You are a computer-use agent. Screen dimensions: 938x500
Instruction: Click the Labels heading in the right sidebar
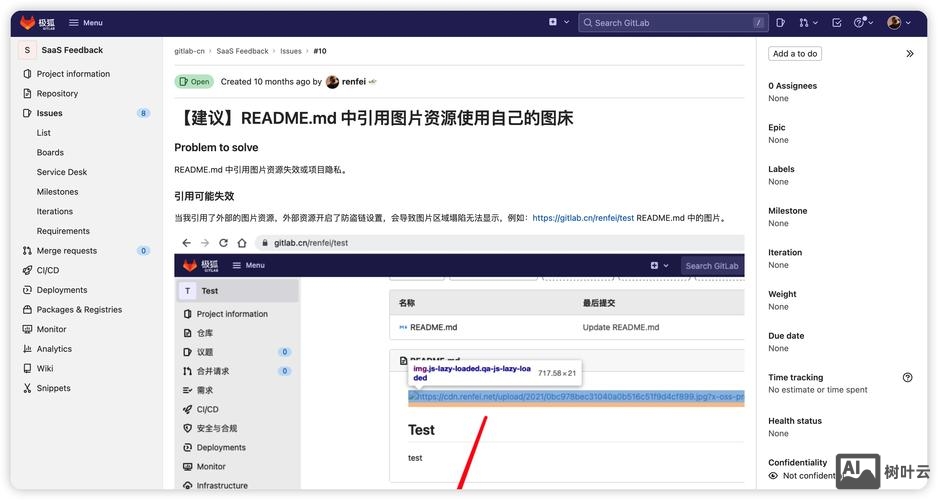coord(781,169)
